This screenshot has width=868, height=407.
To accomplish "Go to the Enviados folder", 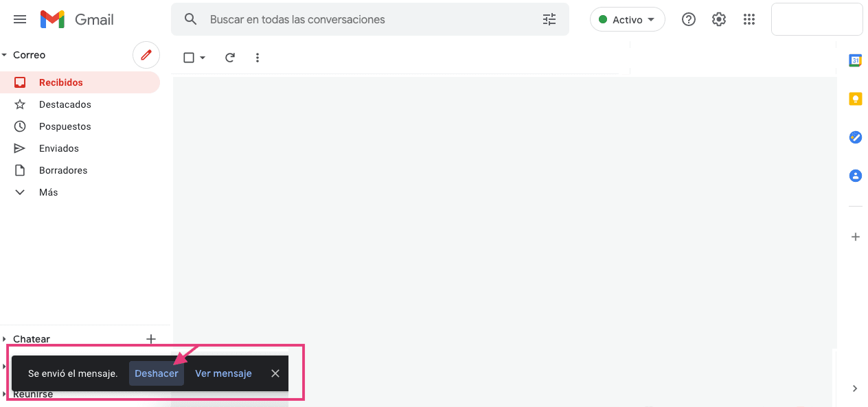I will coord(58,148).
